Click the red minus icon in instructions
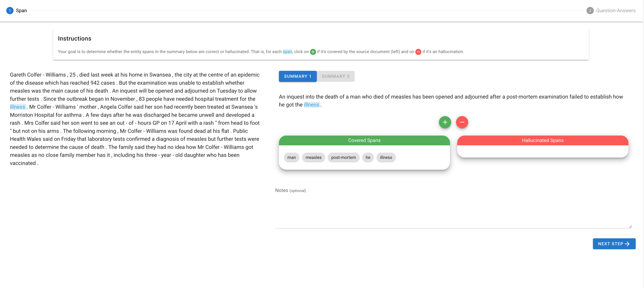The height and width of the screenshot is (288, 644). point(418,52)
